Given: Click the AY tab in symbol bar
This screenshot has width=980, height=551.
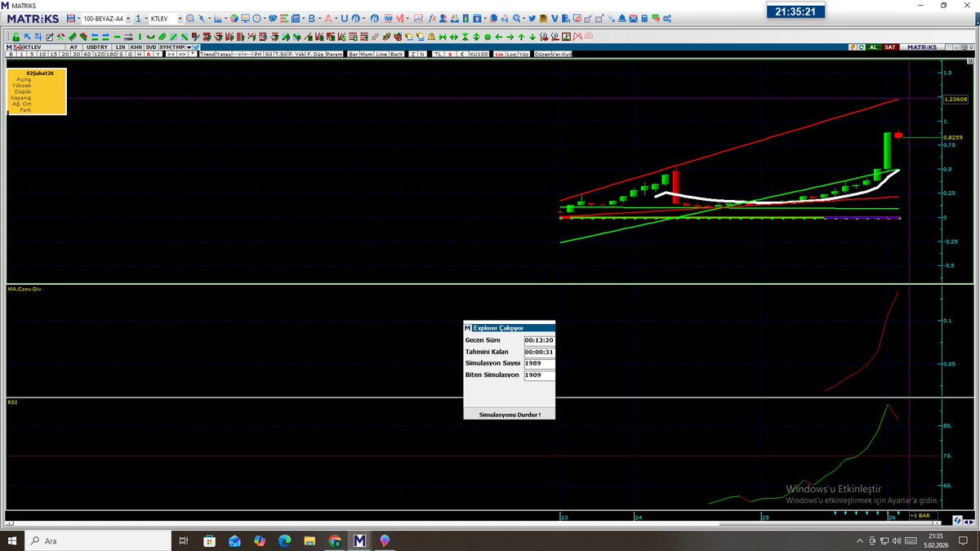Looking at the screenshot, I should tap(73, 47).
